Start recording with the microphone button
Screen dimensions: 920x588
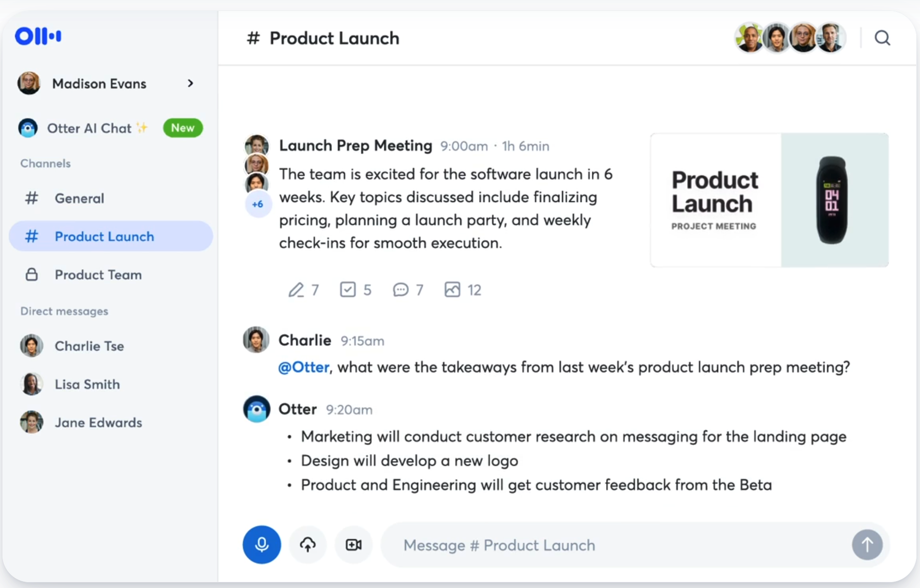[x=261, y=545]
